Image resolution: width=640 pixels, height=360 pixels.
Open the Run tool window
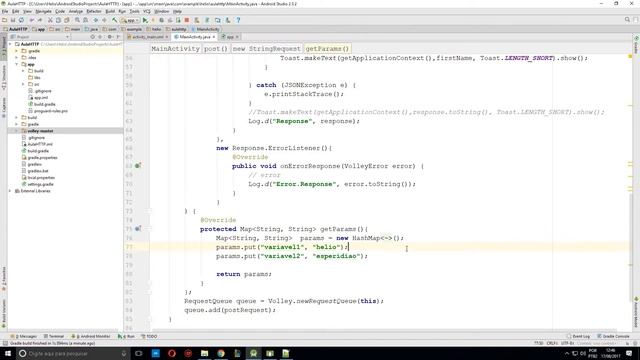126,336
